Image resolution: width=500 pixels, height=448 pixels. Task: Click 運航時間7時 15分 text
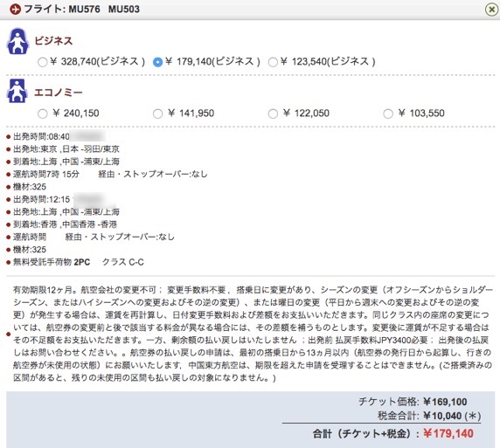click(46, 175)
